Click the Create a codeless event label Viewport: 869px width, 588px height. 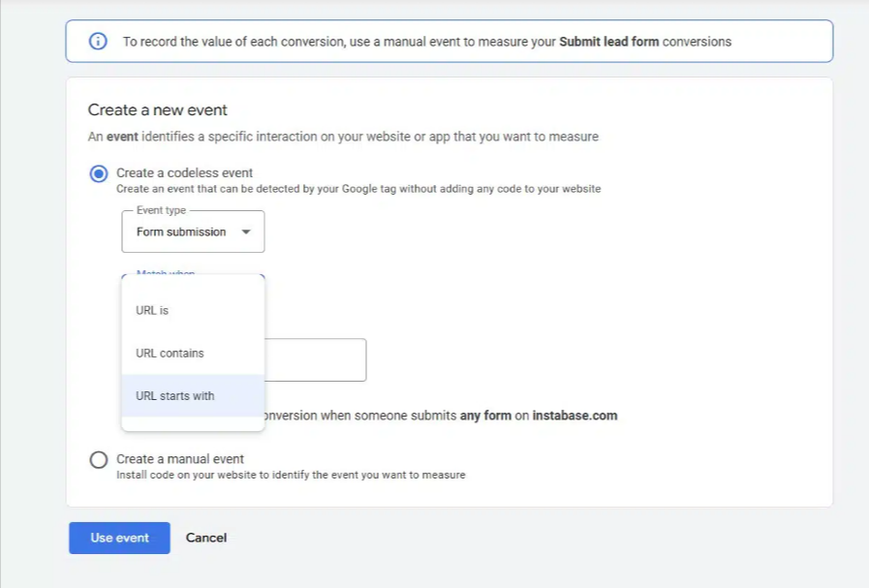(184, 173)
